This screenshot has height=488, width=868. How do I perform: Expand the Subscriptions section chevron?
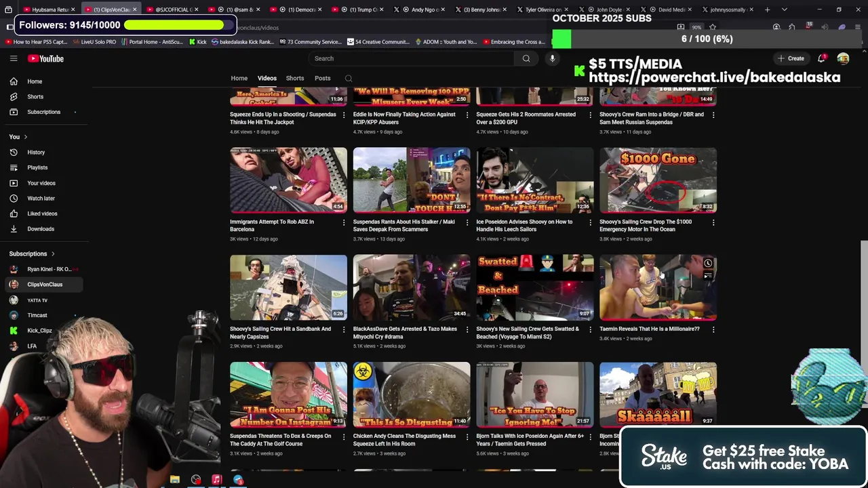click(x=53, y=254)
